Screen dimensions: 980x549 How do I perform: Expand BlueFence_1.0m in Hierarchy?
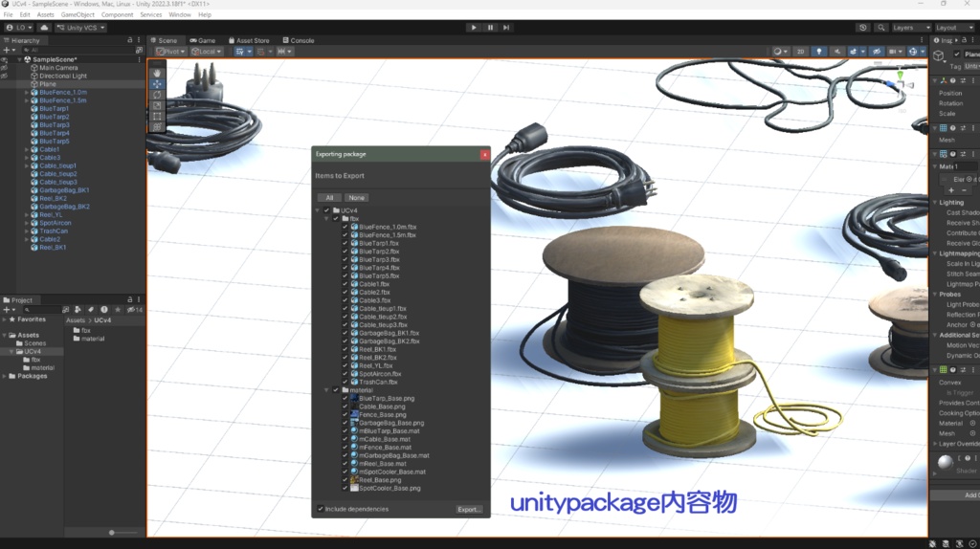tap(26, 93)
